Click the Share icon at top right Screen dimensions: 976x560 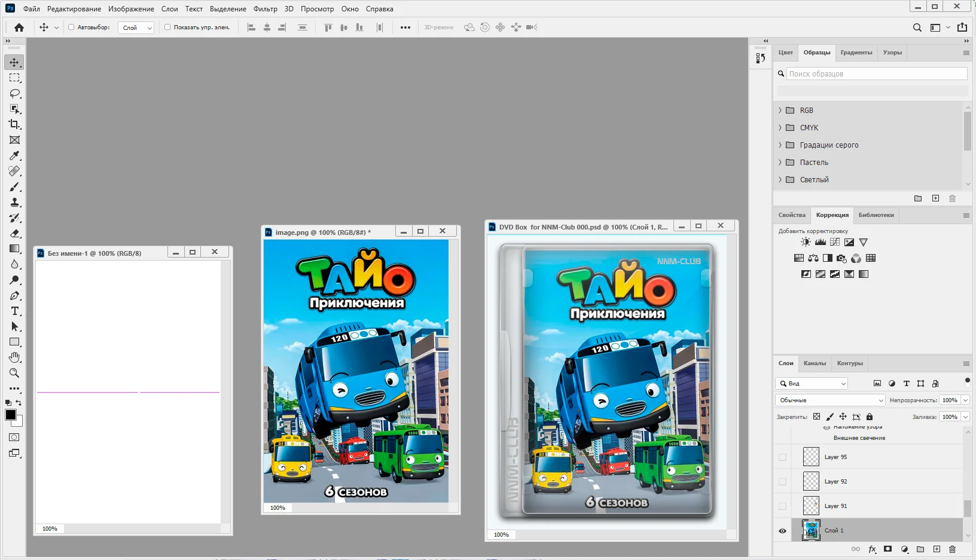(x=962, y=27)
